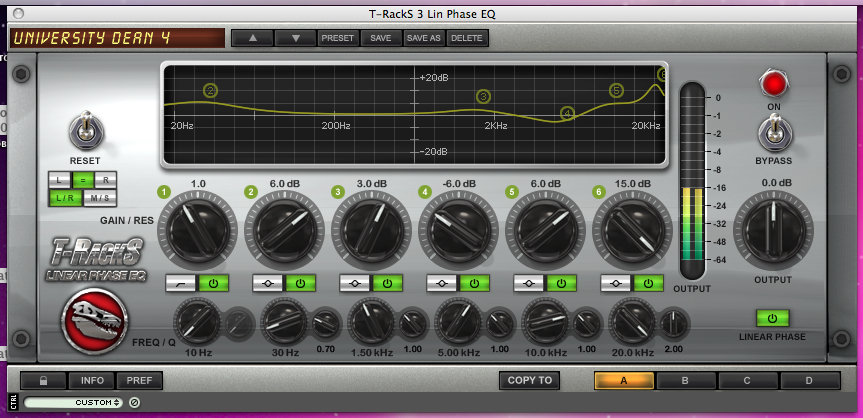Click the red ON indicator lamp
Image resolution: width=863 pixels, height=418 pixels.
click(774, 84)
